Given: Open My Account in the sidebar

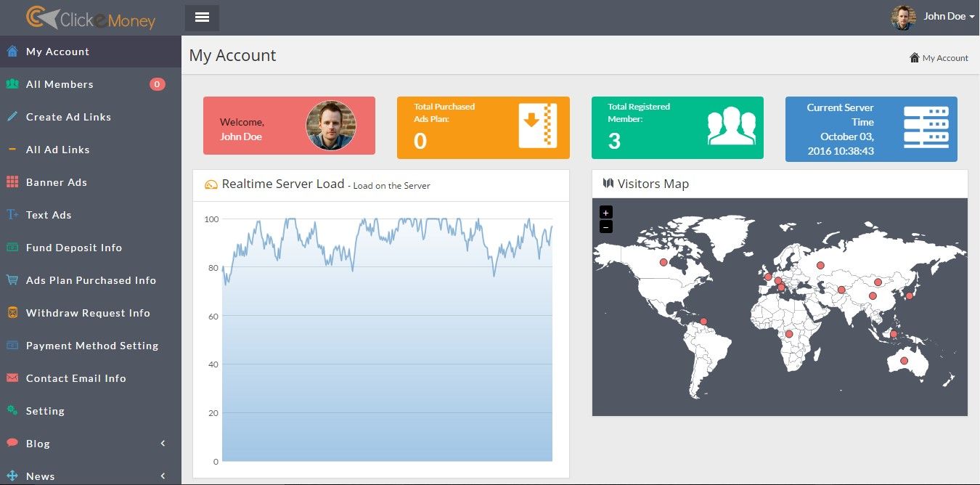Looking at the screenshot, I should (91, 52).
